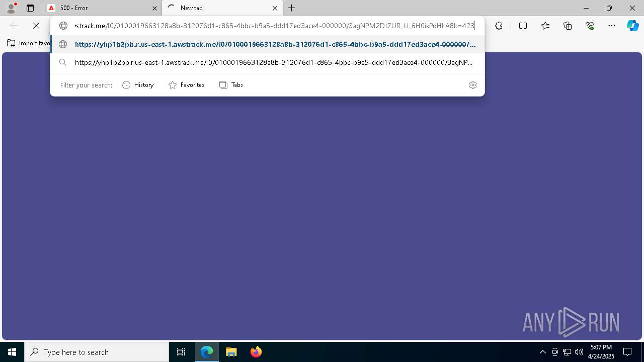The image size is (644, 362).
Task: Select the search suggestion for awstrack.me URL
Action: click(x=267, y=62)
